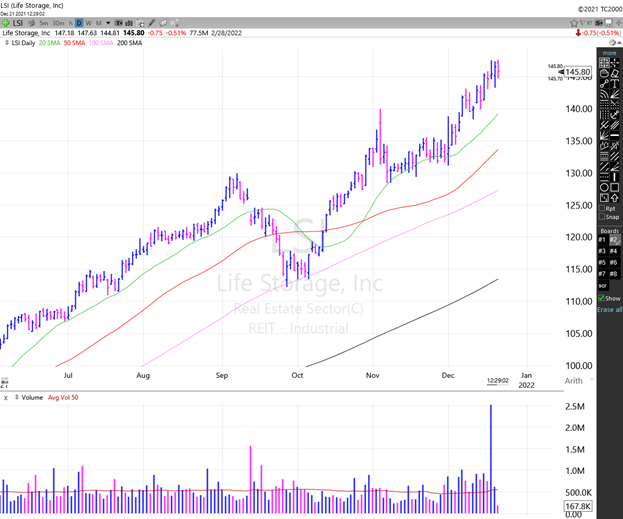Select the rectangle shape tool
This screenshot has width=623, height=519.
[x=615, y=186]
